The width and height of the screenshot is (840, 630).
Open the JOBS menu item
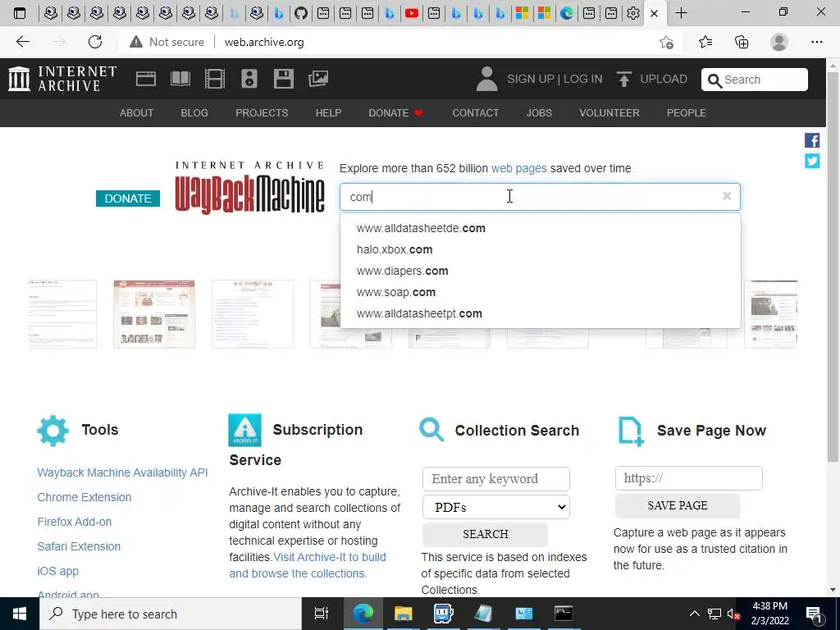coord(539,113)
